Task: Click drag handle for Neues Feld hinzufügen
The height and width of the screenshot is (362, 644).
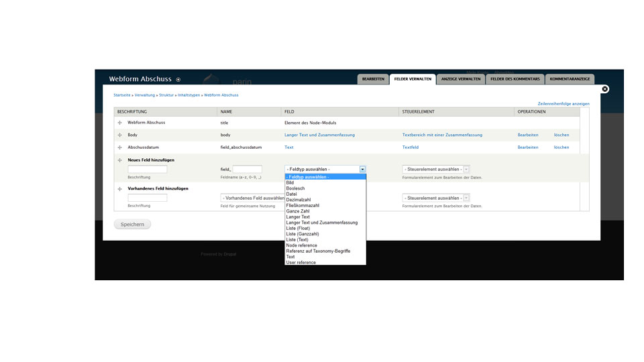Action: 120,161
